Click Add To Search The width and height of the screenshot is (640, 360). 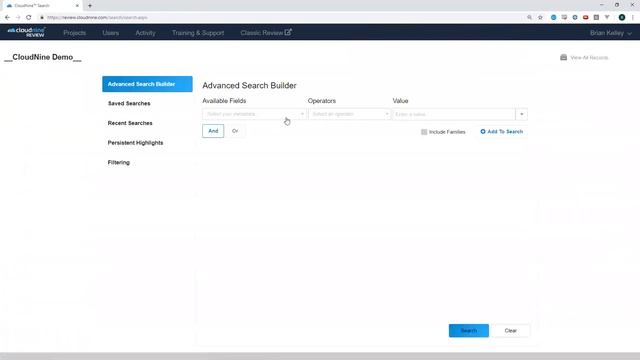(502, 131)
